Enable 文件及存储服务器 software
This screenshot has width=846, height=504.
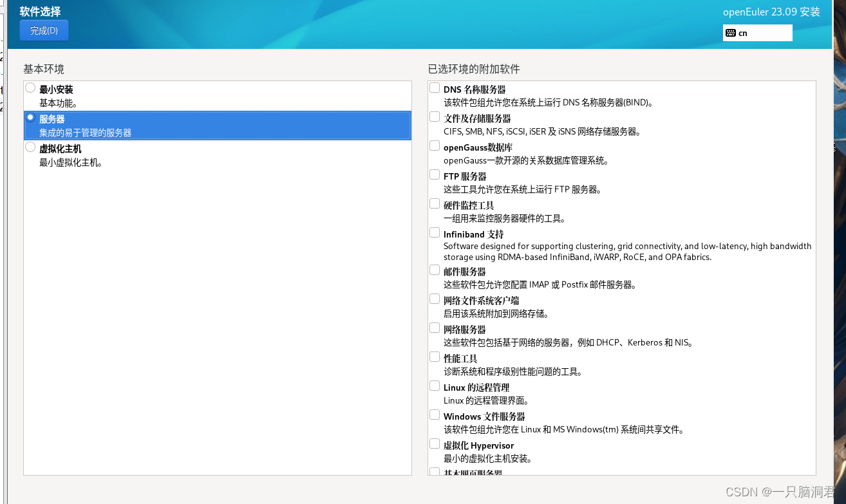(x=434, y=116)
